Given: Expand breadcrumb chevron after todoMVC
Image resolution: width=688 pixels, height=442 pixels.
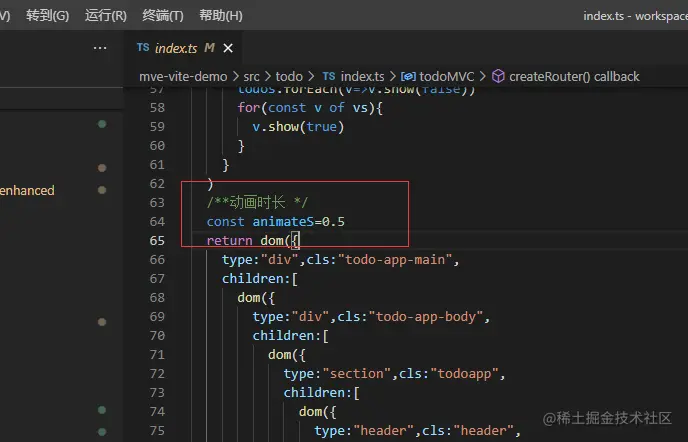Looking at the screenshot, I should click(483, 76).
